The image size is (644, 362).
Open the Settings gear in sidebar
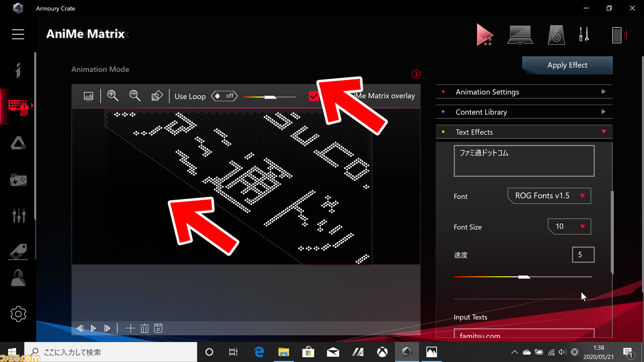tap(18, 314)
